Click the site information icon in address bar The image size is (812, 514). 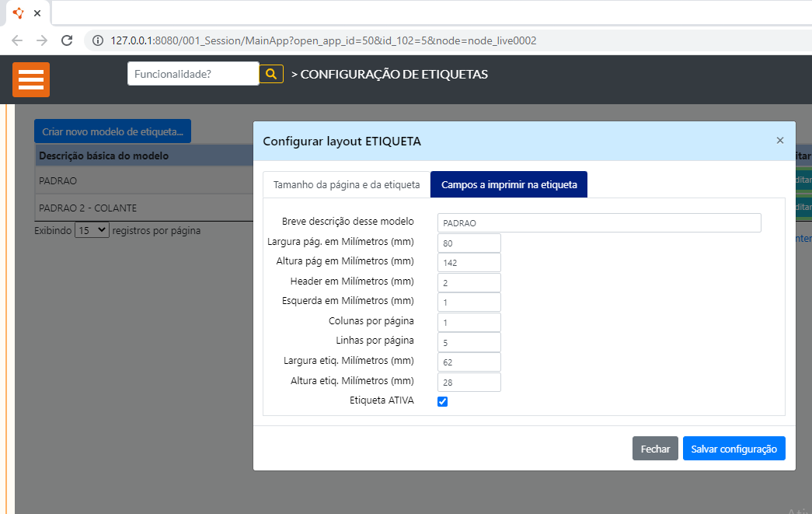[x=98, y=40]
